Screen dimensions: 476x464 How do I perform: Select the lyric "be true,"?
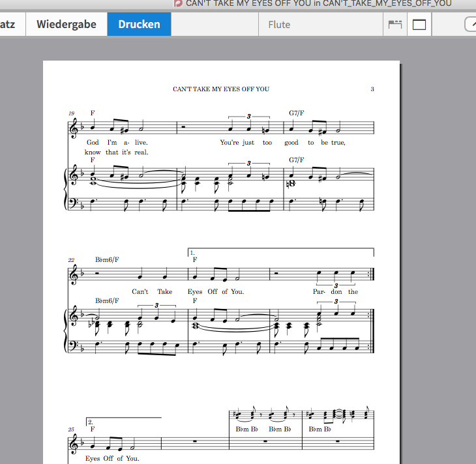(x=333, y=142)
